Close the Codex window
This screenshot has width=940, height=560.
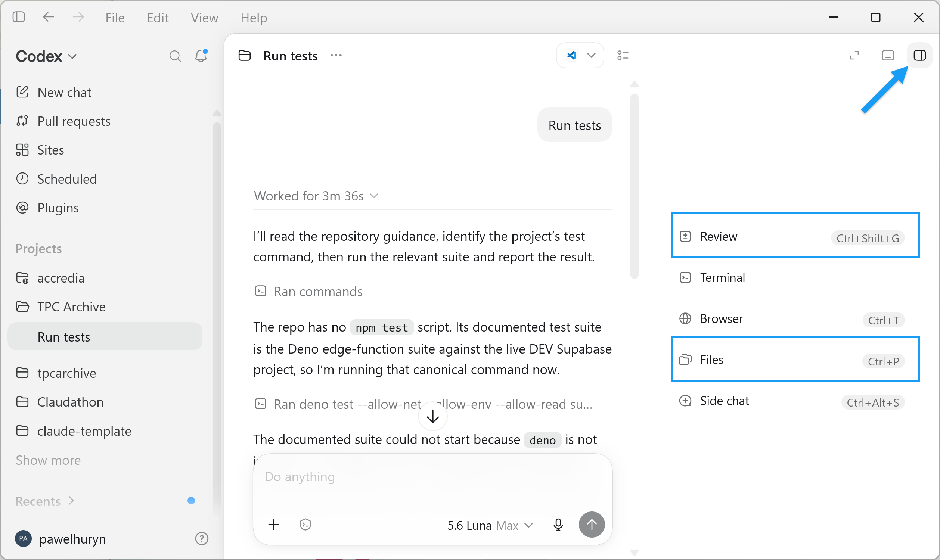click(918, 17)
